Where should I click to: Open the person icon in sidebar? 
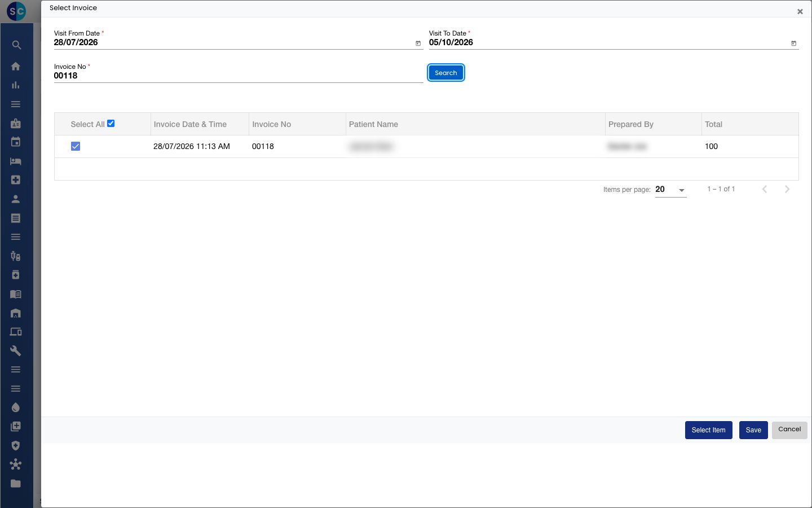click(16, 199)
